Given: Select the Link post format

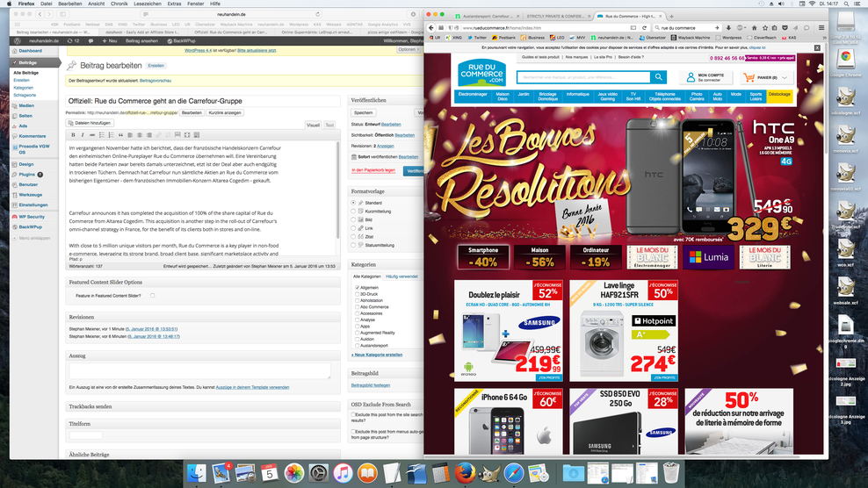Looking at the screenshot, I should click(x=354, y=228).
